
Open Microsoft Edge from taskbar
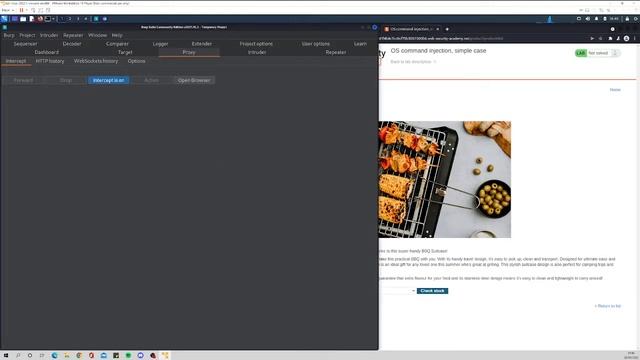click(54, 356)
